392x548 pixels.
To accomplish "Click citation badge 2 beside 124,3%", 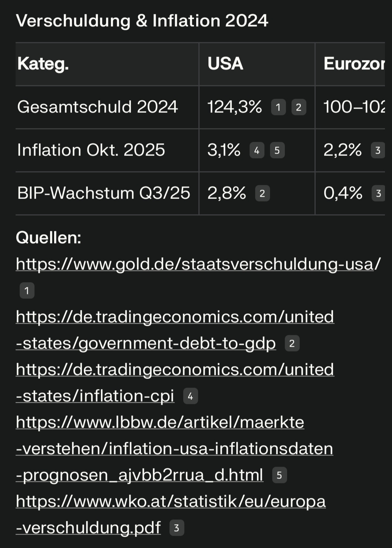I will [x=299, y=107].
